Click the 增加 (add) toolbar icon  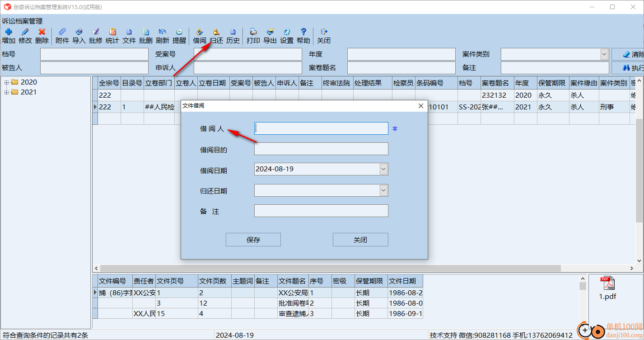point(8,36)
